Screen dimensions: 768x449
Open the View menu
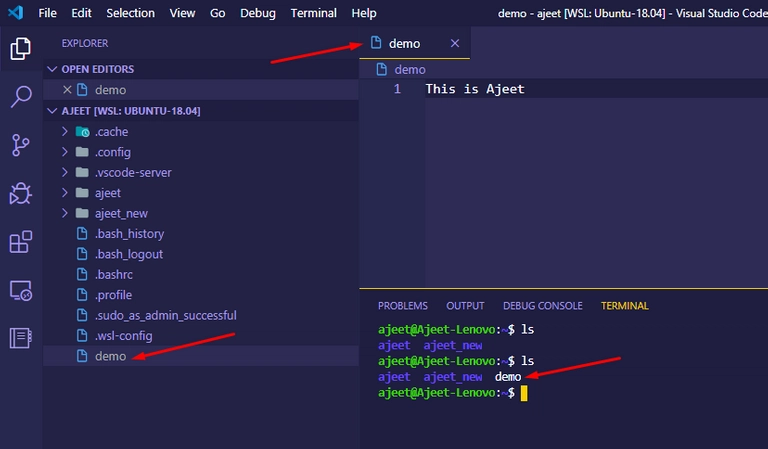pyautogui.click(x=182, y=13)
